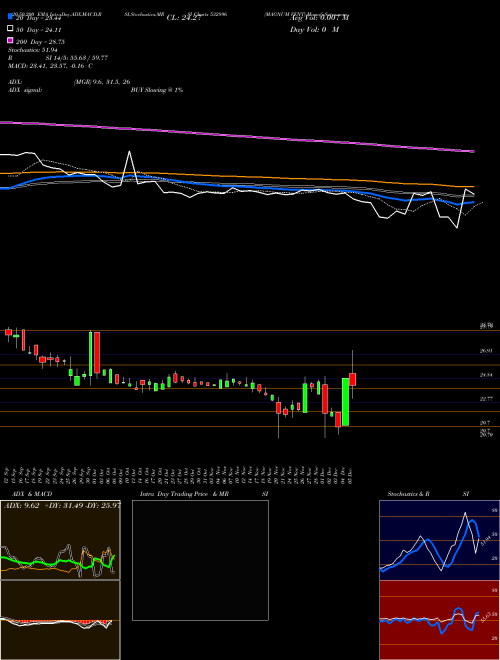The height and width of the screenshot is (660, 500).
Task: Click the tall green candle at far right
Action: [x=346, y=402]
